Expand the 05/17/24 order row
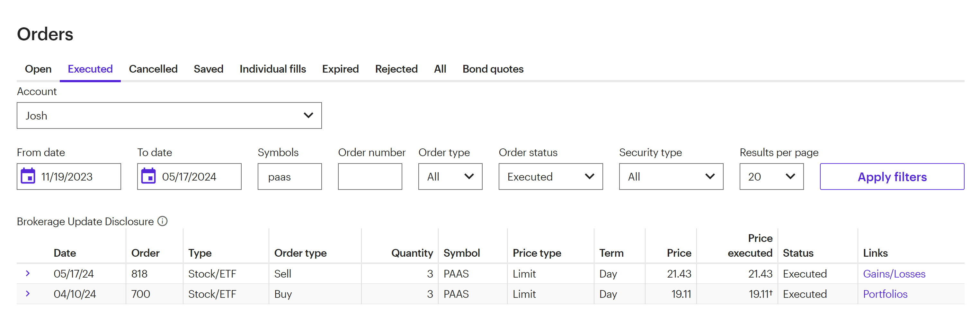This screenshot has width=980, height=319. 28,273
